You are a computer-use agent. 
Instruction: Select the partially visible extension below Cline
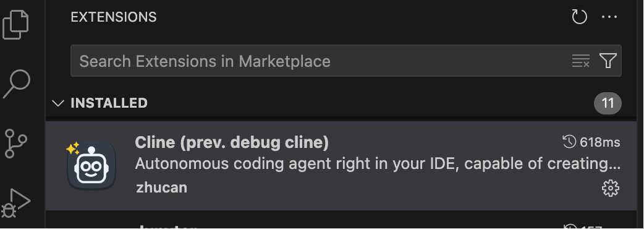341,220
